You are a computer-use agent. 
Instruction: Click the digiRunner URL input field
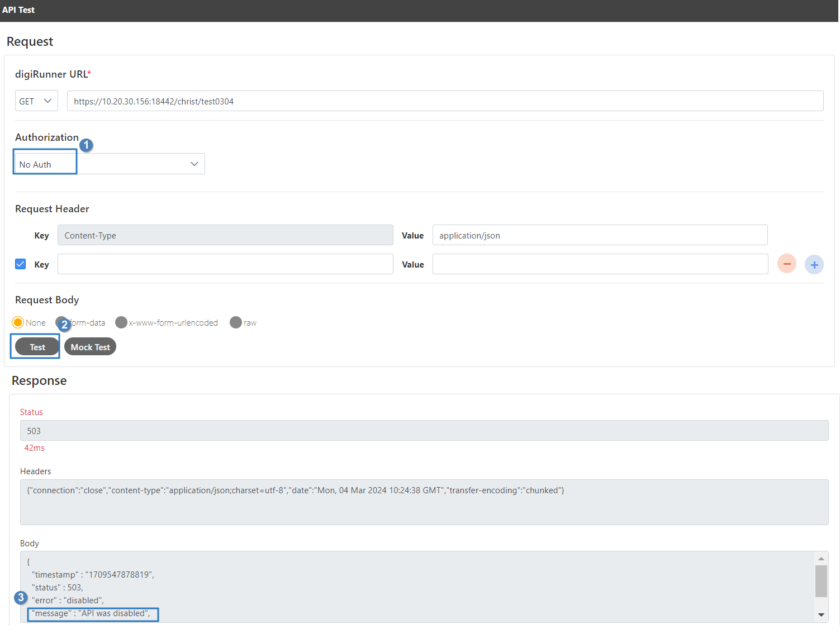tap(445, 101)
